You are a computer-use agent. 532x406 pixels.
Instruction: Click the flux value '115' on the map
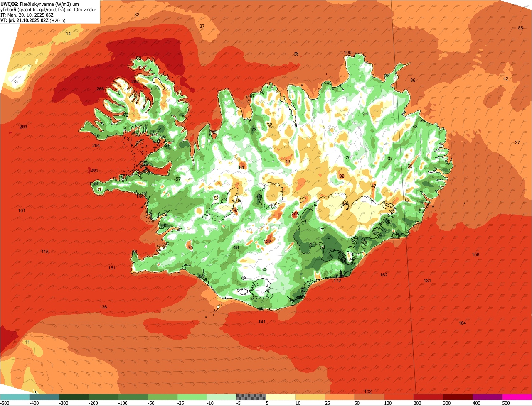[x=45, y=252]
